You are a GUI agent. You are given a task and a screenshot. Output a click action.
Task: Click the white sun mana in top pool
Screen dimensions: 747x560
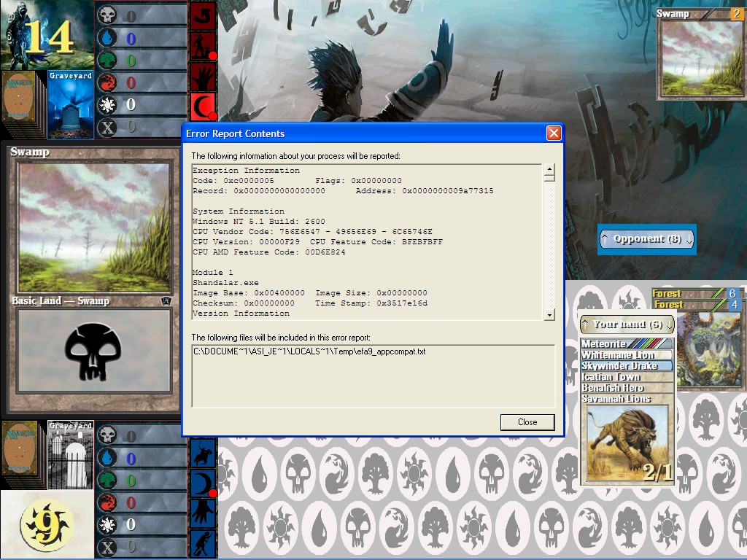point(107,105)
